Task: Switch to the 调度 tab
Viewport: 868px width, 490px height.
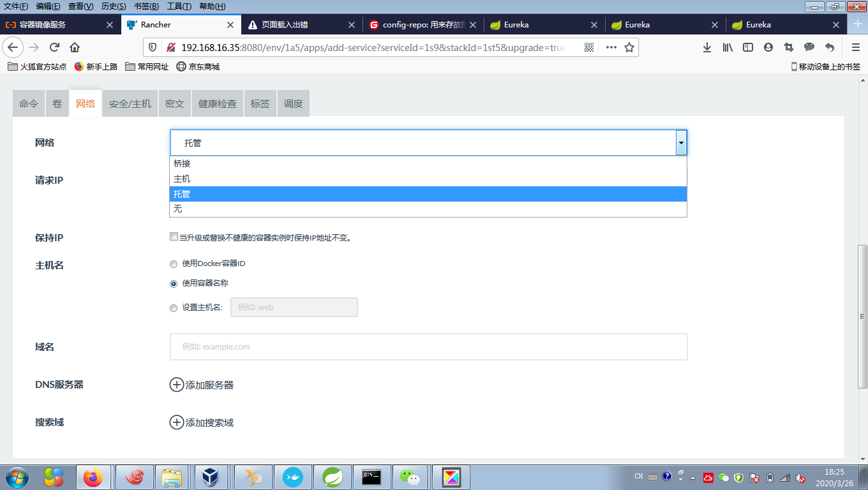Action: click(294, 103)
